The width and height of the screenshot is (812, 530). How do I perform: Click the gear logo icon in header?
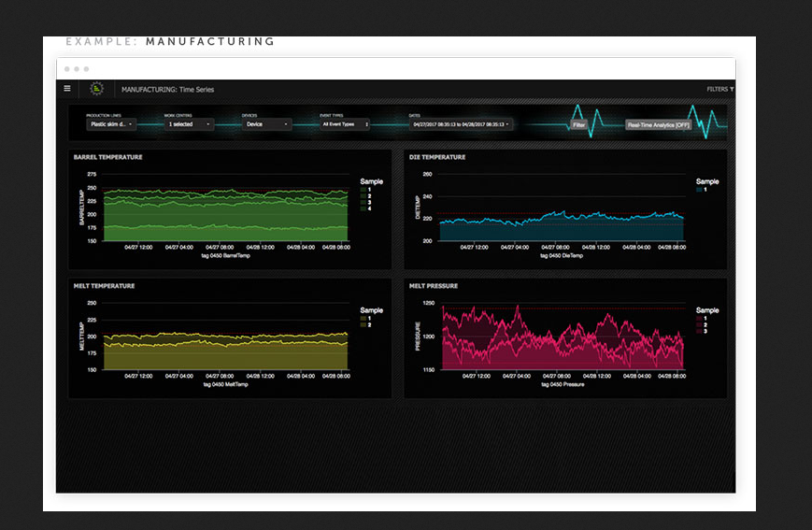point(96,90)
